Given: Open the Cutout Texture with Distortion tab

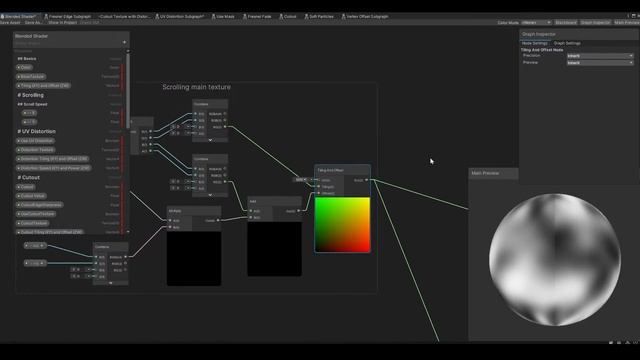Looking at the screenshot, I should pos(124,16).
